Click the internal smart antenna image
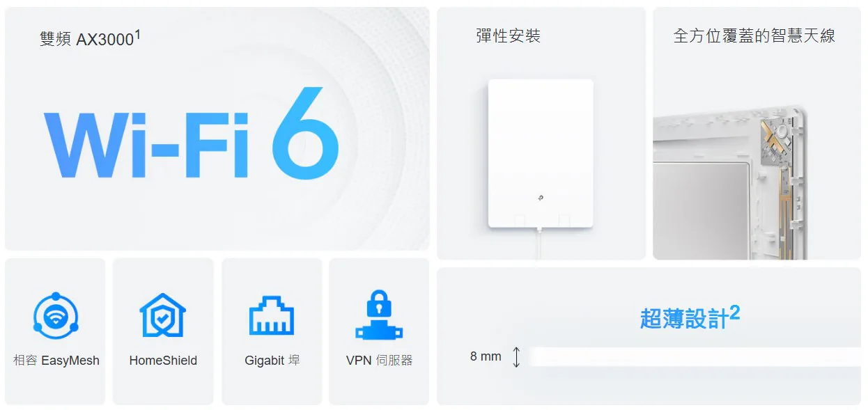This screenshot has height=410, width=868. tap(730, 182)
